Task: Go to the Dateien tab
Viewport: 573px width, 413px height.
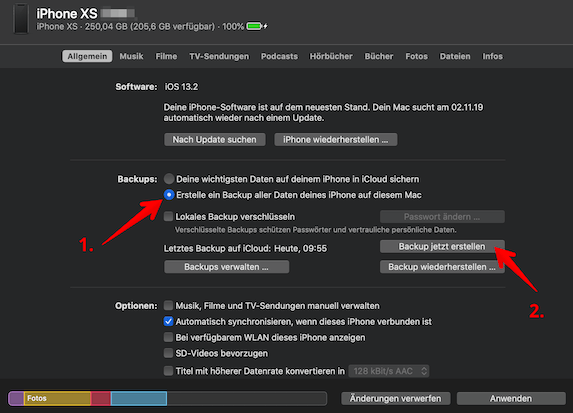Action: click(455, 56)
